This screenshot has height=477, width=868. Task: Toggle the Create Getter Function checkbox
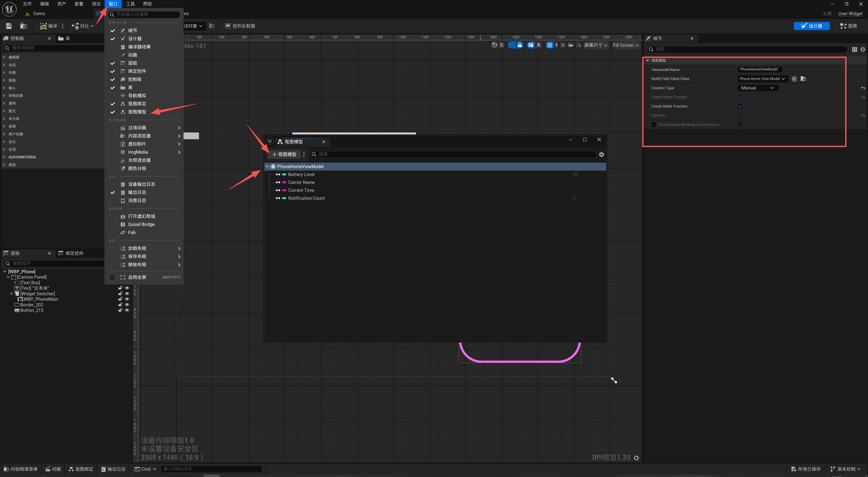coord(740,106)
